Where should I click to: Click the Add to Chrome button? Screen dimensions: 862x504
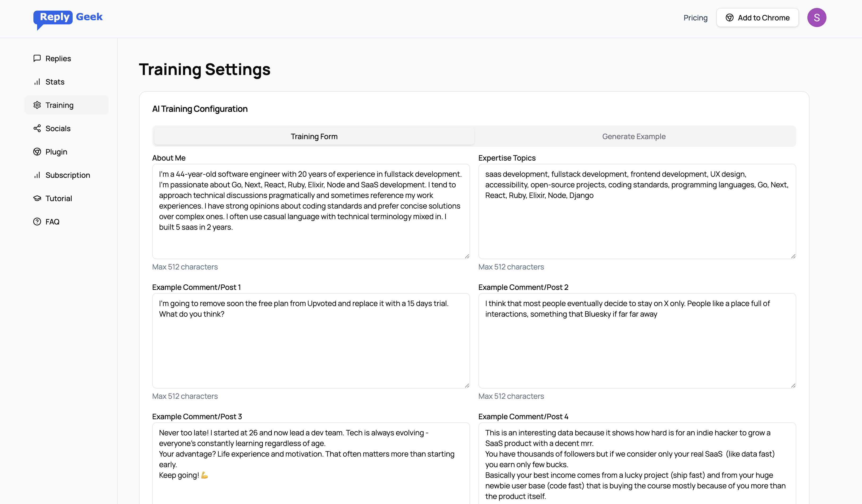coord(757,18)
